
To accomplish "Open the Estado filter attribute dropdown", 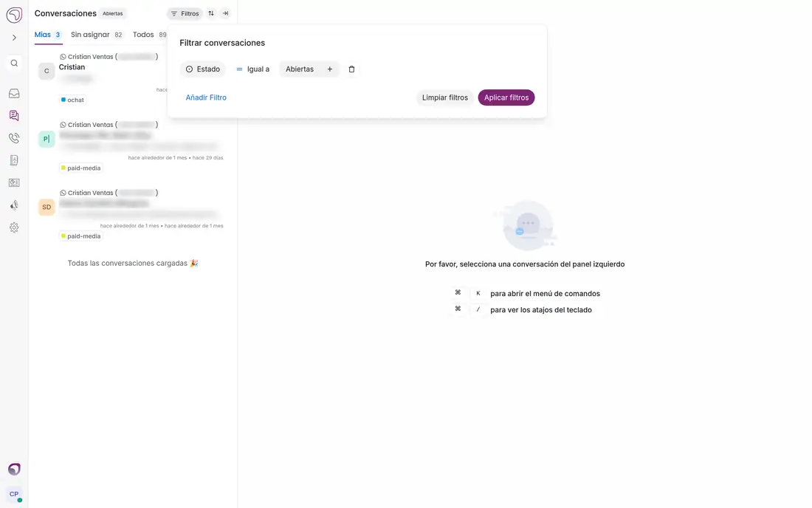I will click(x=203, y=69).
